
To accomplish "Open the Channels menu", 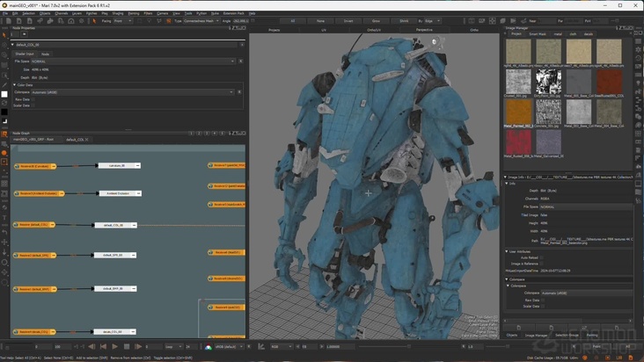I will click(x=62, y=13).
